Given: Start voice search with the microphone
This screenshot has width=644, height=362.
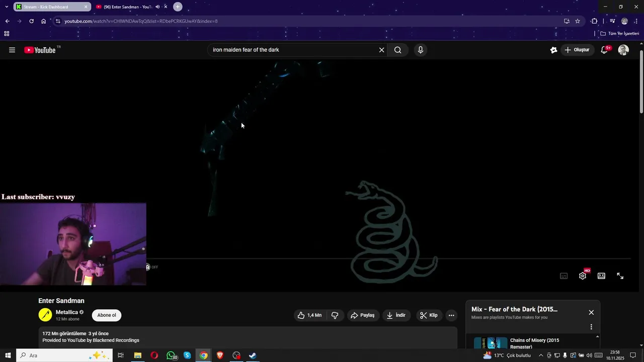Looking at the screenshot, I should coord(421,50).
